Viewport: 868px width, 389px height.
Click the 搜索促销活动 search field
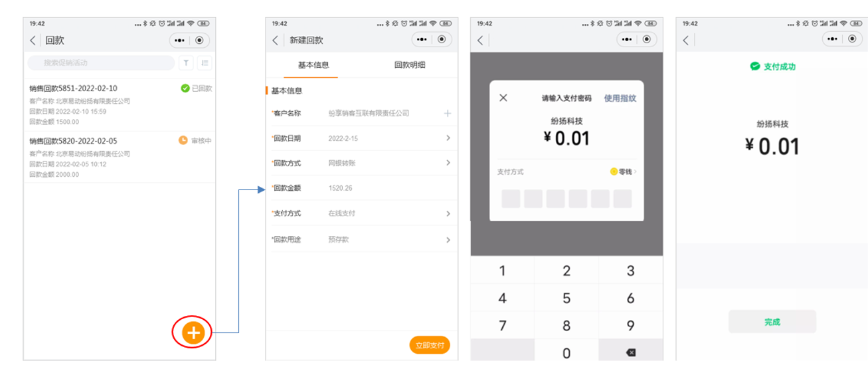pyautogui.click(x=101, y=63)
